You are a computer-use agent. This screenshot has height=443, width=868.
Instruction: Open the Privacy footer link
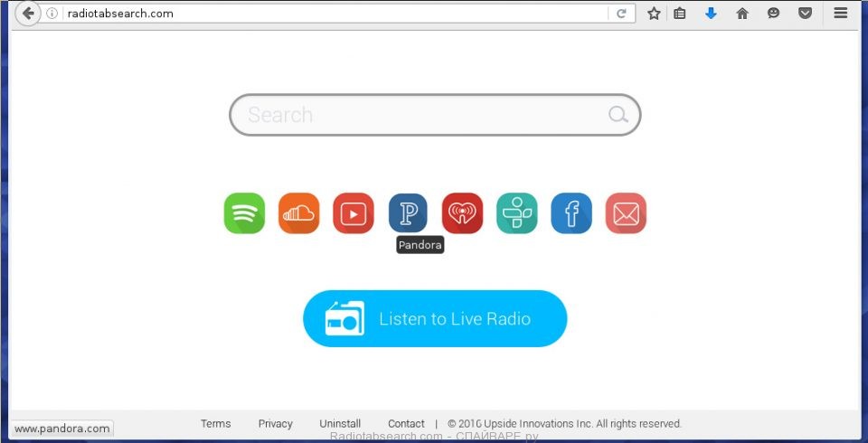point(275,424)
